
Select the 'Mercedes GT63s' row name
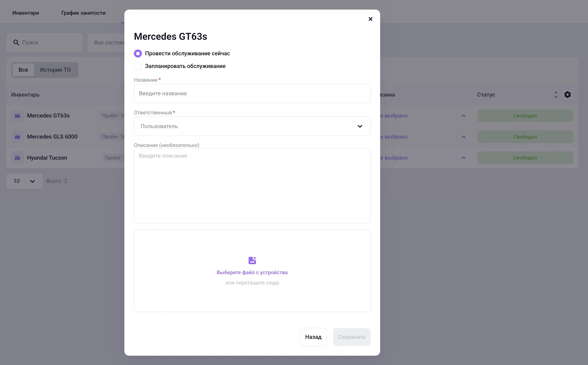[48, 116]
